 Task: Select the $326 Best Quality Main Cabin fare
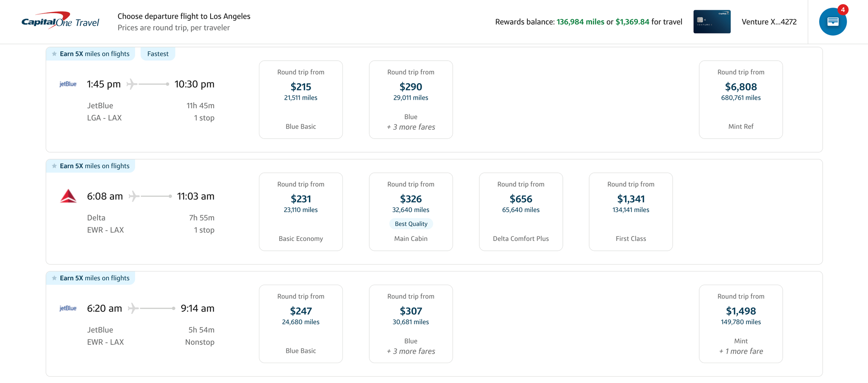(x=410, y=211)
